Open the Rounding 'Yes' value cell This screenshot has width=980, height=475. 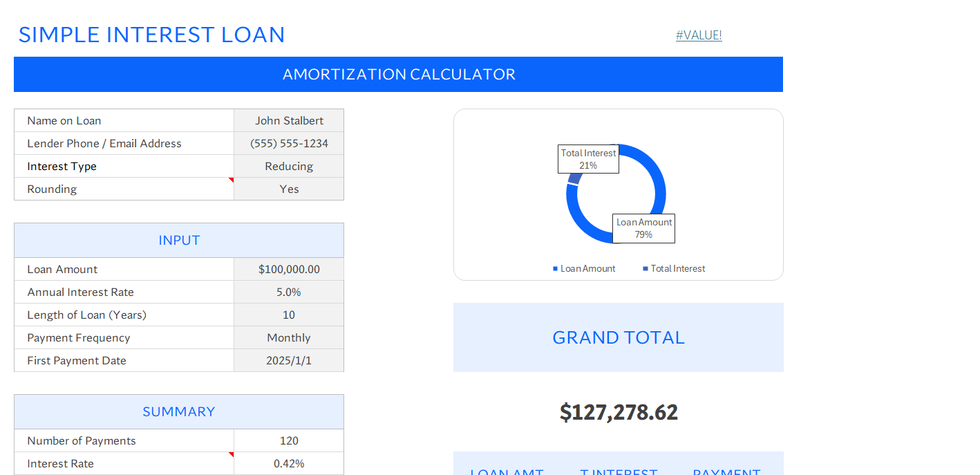(289, 189)
